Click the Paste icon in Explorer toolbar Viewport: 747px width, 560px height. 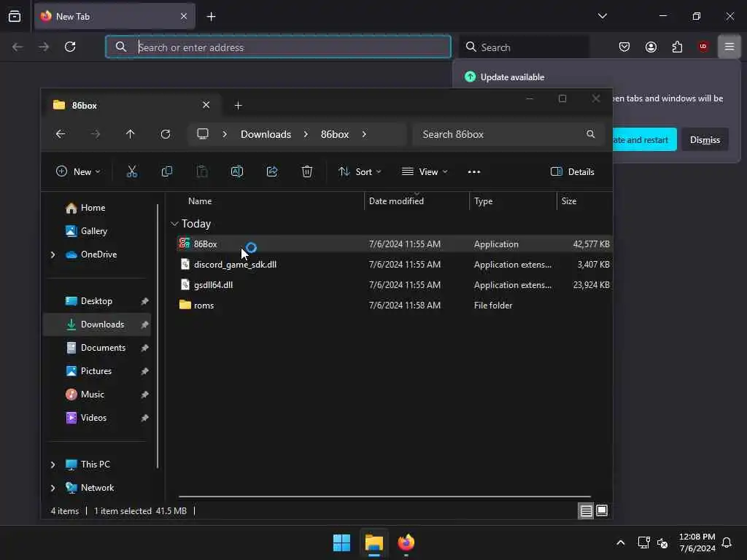point(202,171)
